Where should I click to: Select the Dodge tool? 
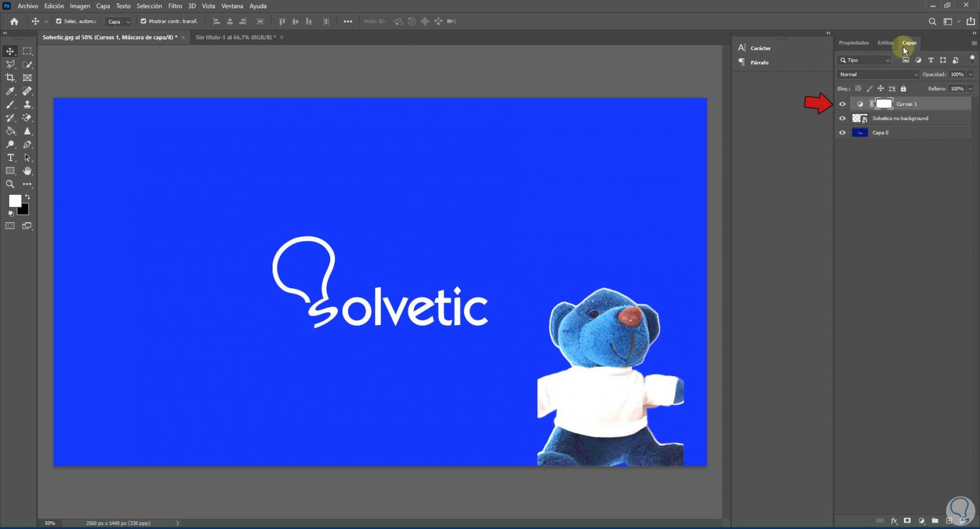(x=10, y=144)
